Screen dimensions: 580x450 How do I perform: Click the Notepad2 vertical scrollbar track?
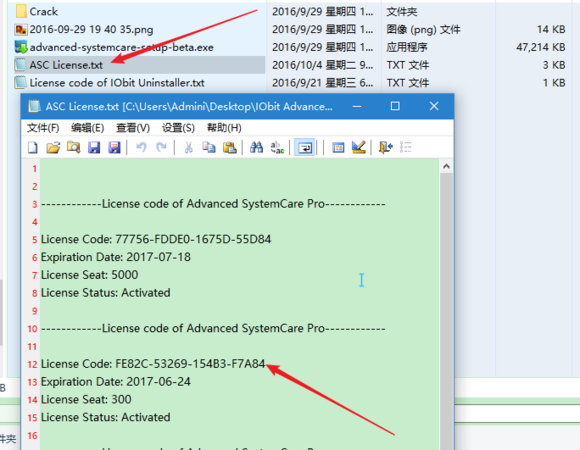[x=446, y=311]
